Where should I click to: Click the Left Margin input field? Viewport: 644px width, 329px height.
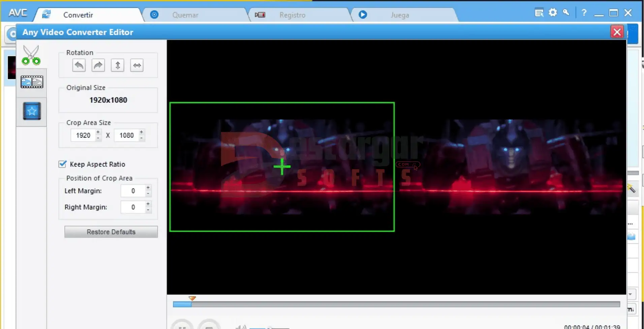point(133,191)
